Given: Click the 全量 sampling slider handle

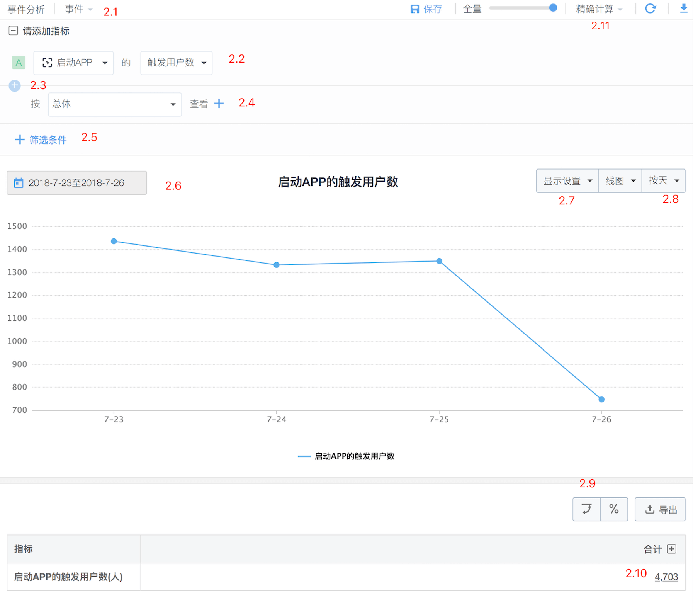Looking at the screenshot, I should click(553, 8).
